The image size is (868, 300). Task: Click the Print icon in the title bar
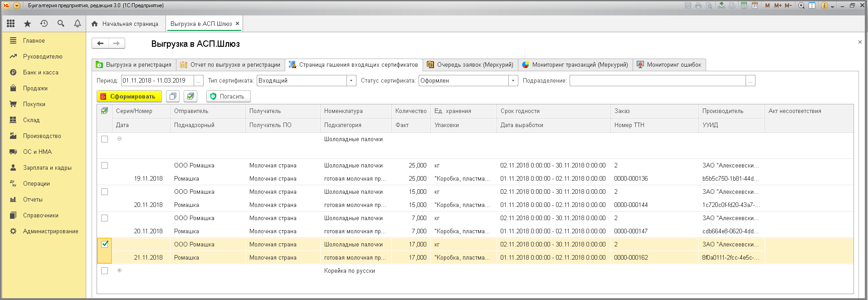698,5
